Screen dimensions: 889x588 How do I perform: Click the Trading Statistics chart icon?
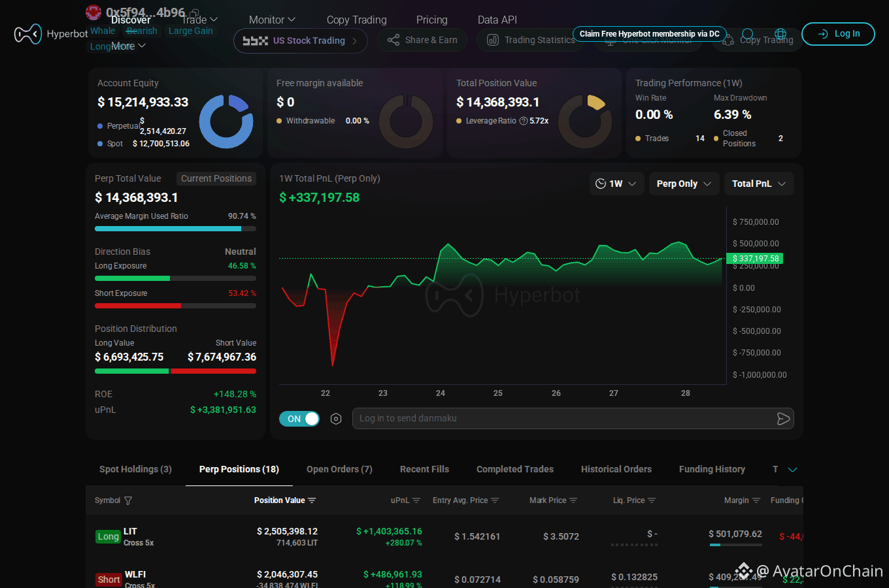click(x=493, y=41)
